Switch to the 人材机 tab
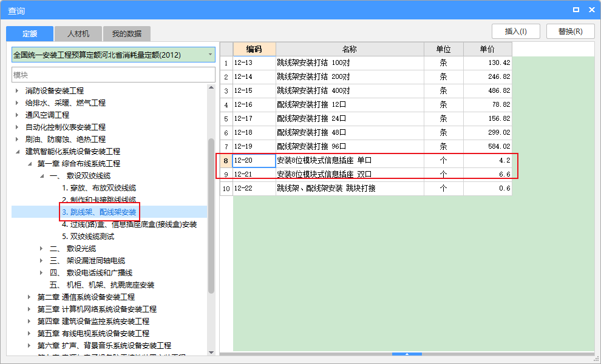Image resolution: width=601 pixels, height=364 pixels. (78, 34)
